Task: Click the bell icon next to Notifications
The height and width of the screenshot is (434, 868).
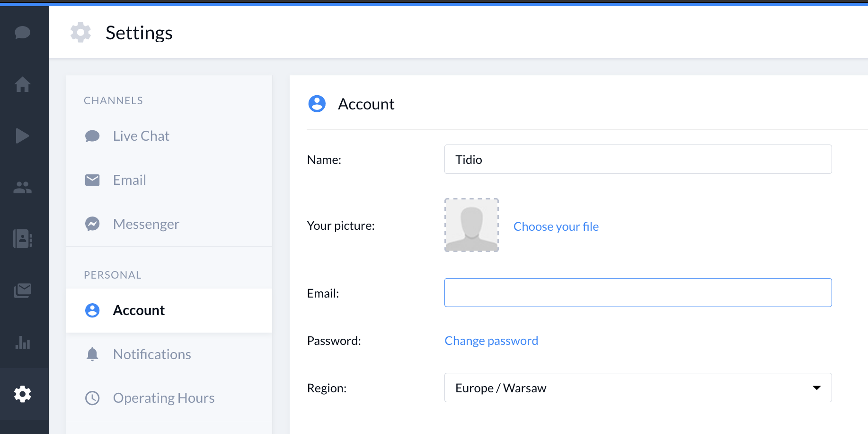Action: pos(92,354)
